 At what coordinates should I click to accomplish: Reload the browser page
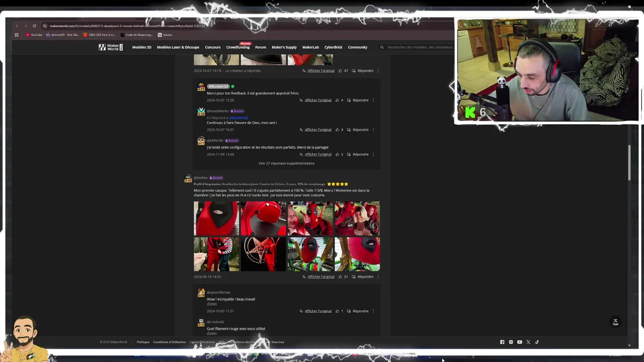[x=34, y=26]
